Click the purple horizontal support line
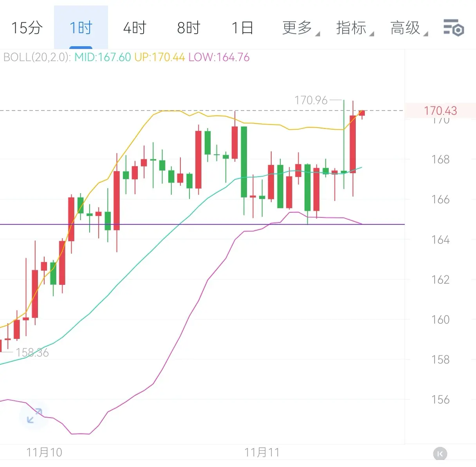This screenshot has height=467, width=476. point(202,224)
